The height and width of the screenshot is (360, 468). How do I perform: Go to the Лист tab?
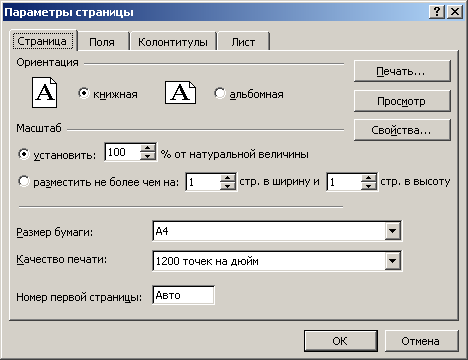243,42
